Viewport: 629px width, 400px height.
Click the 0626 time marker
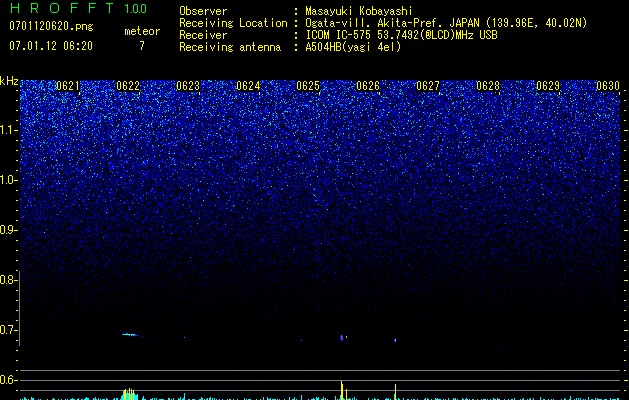(x=368, y=86)
